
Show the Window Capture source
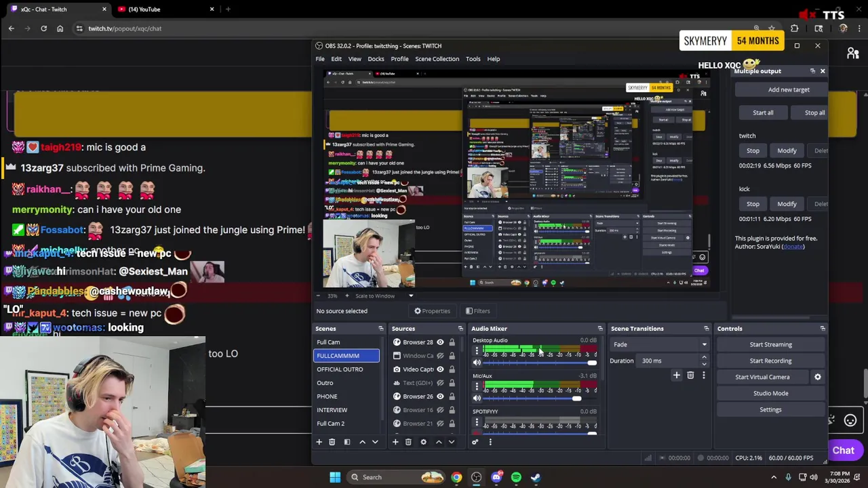[440, 356]
